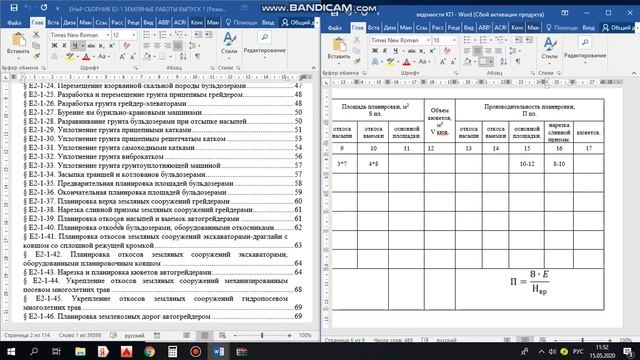Open Editing (Редактирование) menu in left window
This screenshot has height=360, width=640.
(264, 44)
